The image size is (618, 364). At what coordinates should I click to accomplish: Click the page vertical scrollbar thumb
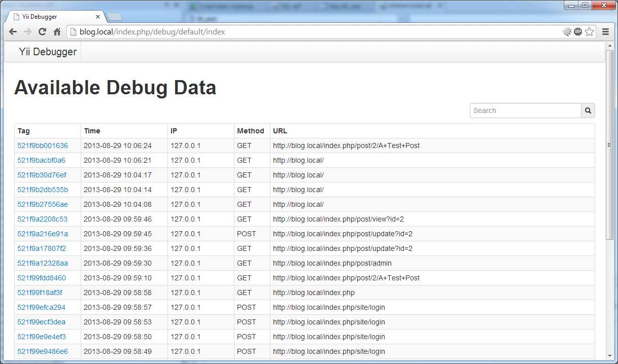[610, 145]
